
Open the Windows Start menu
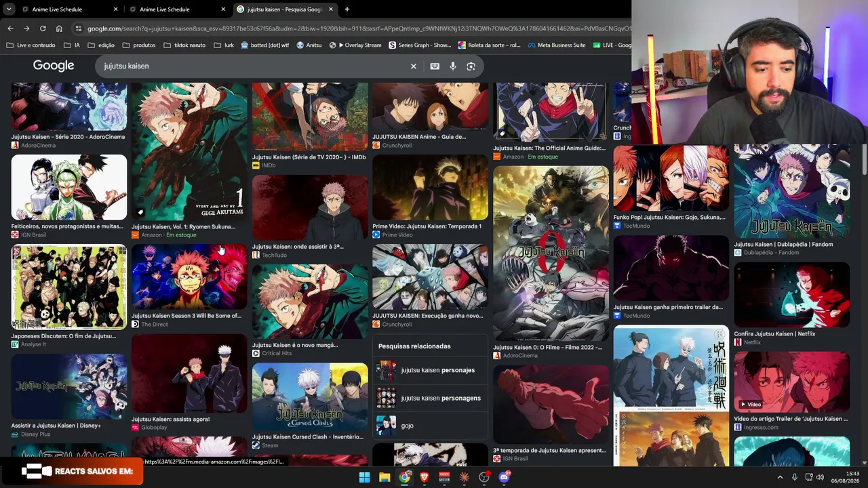365,477
